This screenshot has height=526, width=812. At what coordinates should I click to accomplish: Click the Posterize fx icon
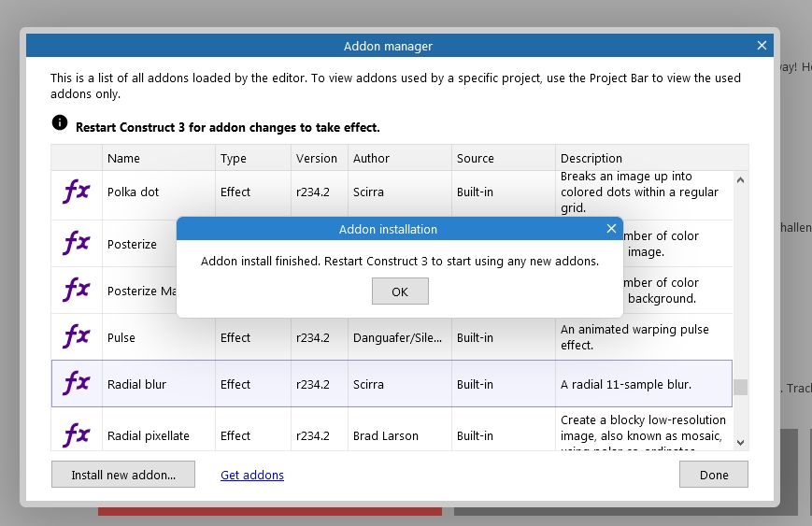(x=76, y=243)
